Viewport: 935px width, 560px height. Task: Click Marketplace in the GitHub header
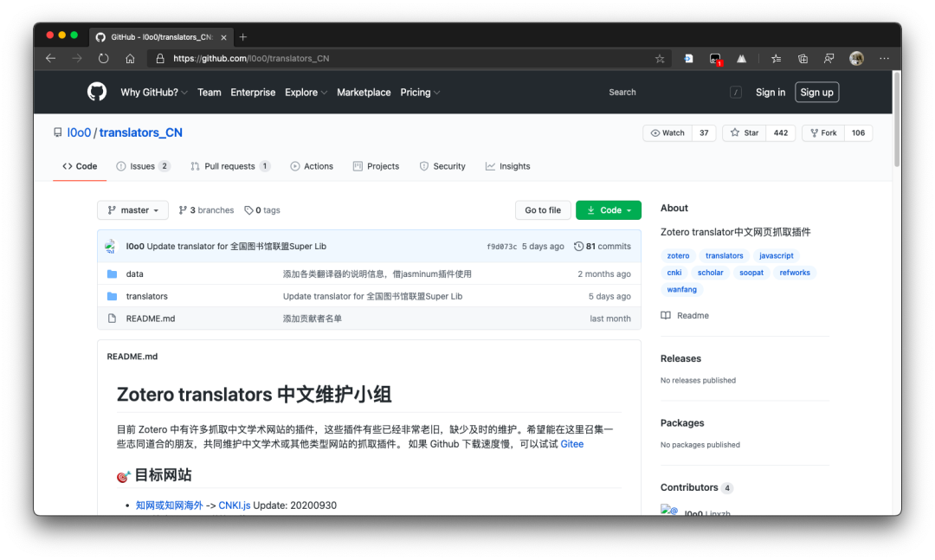pos(364,93)
